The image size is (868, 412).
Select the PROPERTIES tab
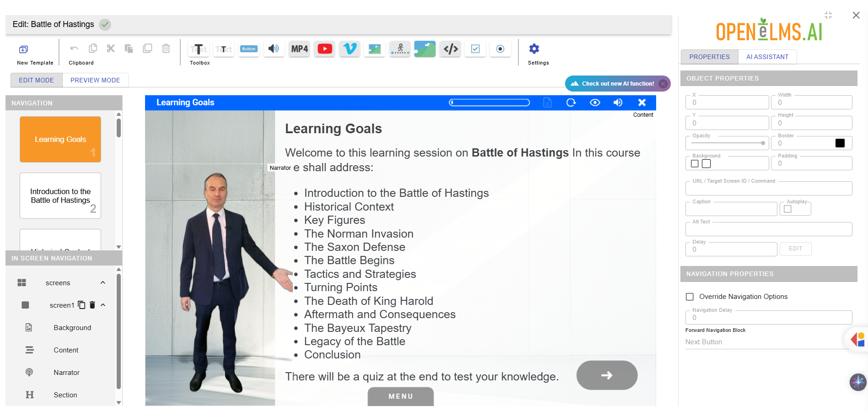[709, 57]
